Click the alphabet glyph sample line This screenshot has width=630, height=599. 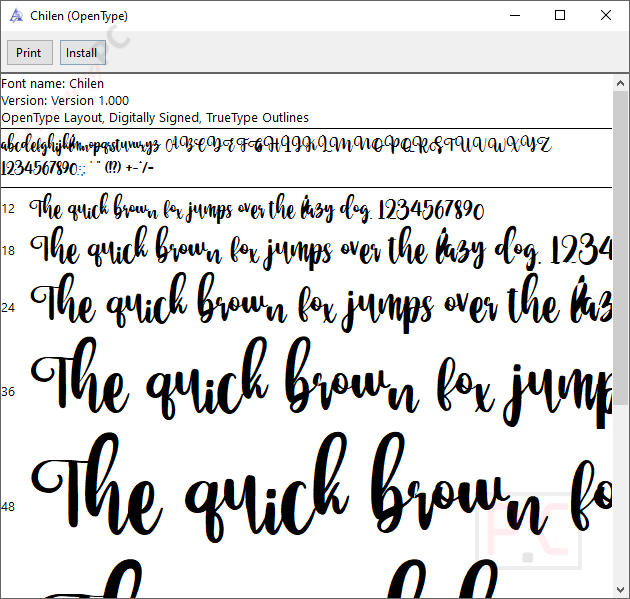tap(276, 146)
